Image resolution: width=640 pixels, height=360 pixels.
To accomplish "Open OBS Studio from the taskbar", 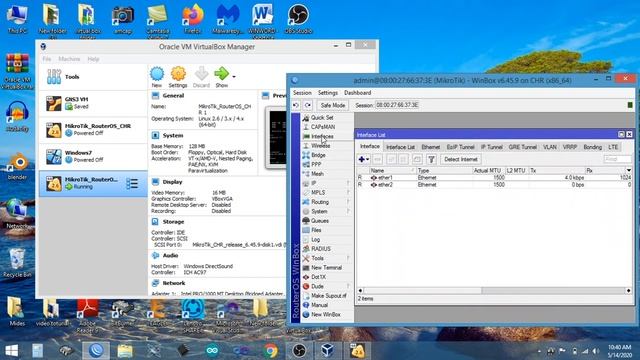I will pyautogui.click(x=299, y=351).
